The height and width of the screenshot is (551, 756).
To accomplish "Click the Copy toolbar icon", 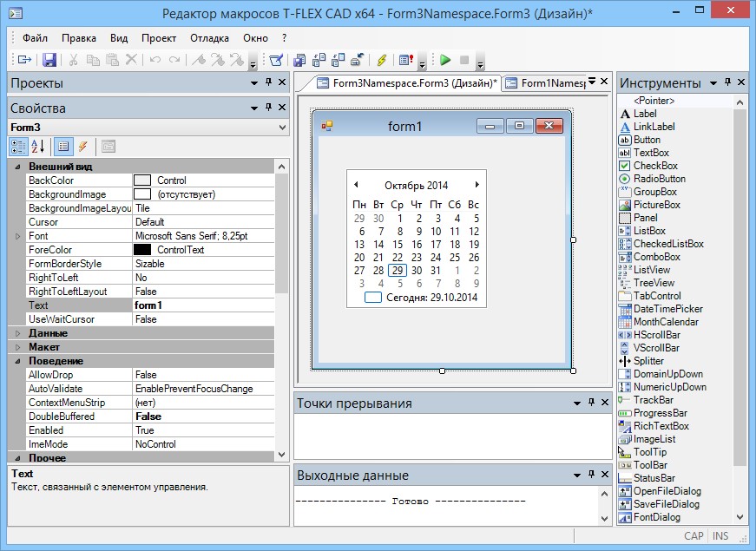I will [93, 60].
